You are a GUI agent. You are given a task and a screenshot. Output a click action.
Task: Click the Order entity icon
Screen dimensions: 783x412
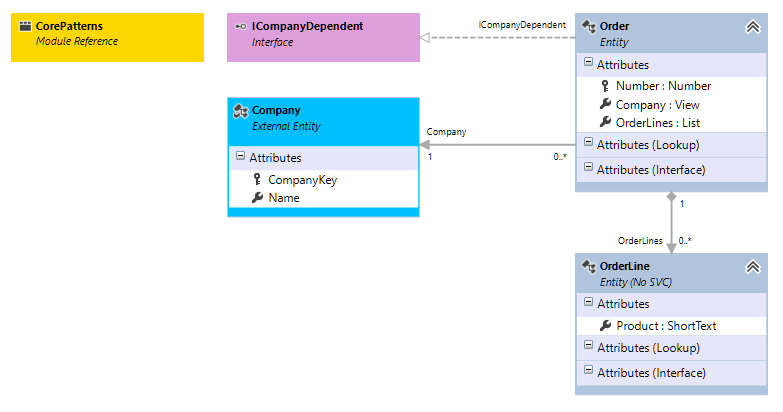tap(589, 26)
